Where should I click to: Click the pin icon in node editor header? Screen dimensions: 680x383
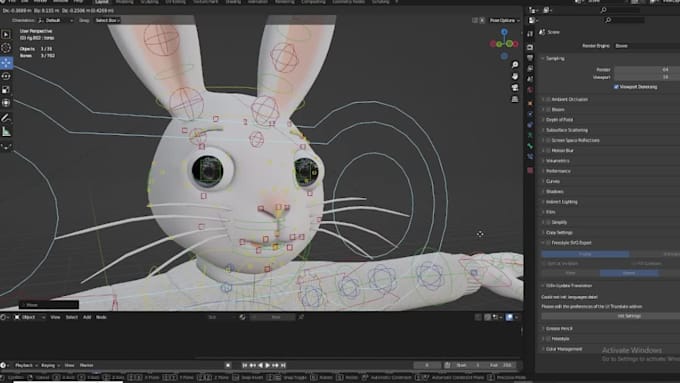tap(301, 317)
